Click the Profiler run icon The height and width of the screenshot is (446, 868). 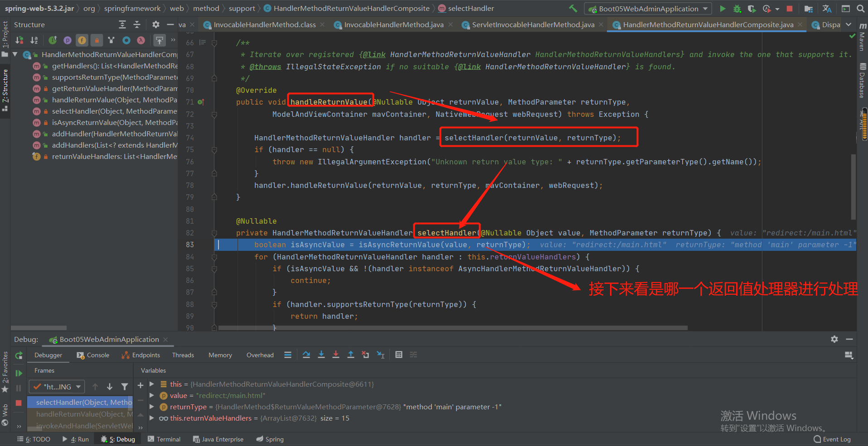point(767,9)
